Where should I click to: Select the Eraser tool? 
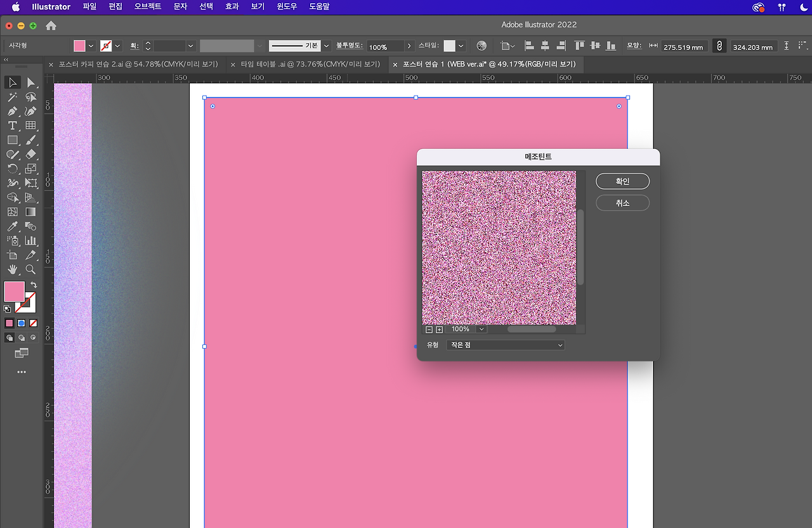pos(30,154)
